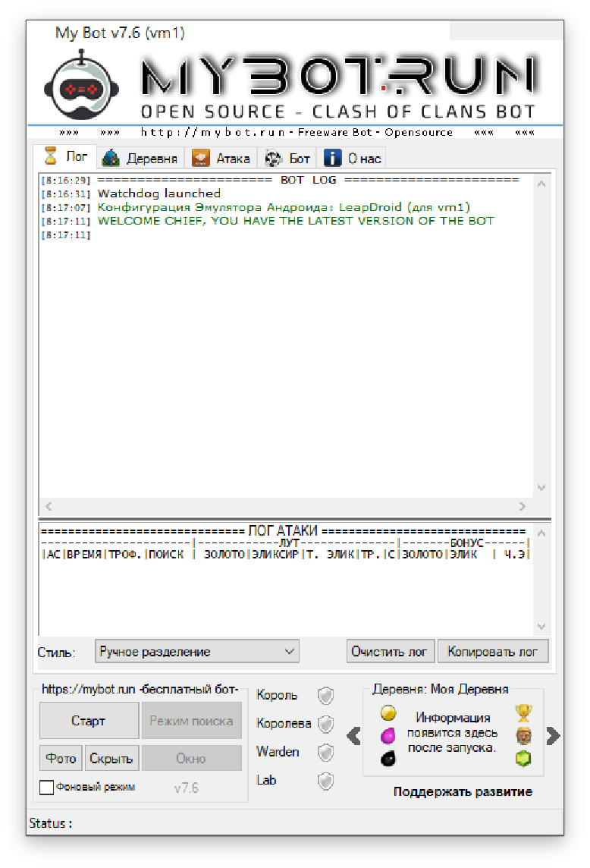
Task: Click the Король shield status icon
Action: coord(326,696)
